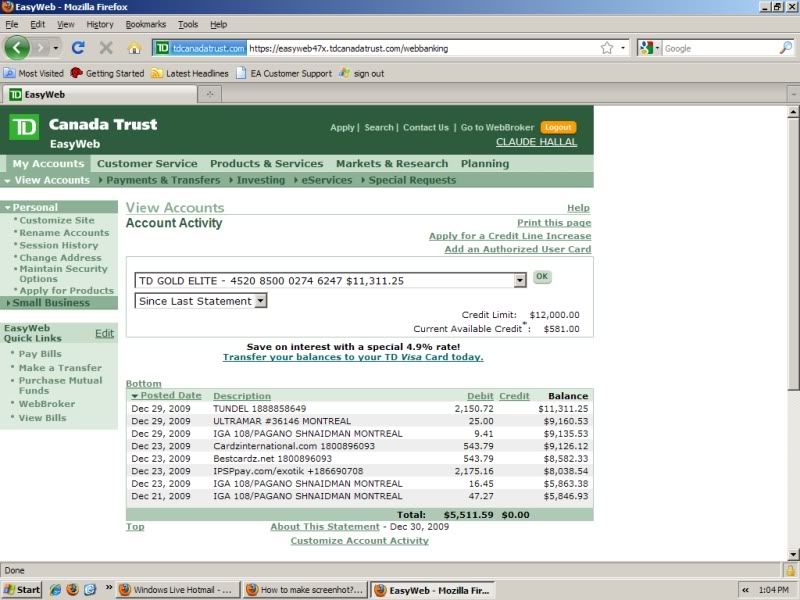800x600 pixels.
Task: Open the View menu
Action: click(65, 24)
